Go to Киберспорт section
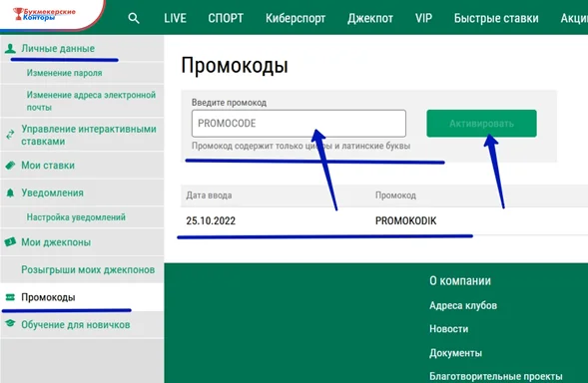 coord(295,18)
